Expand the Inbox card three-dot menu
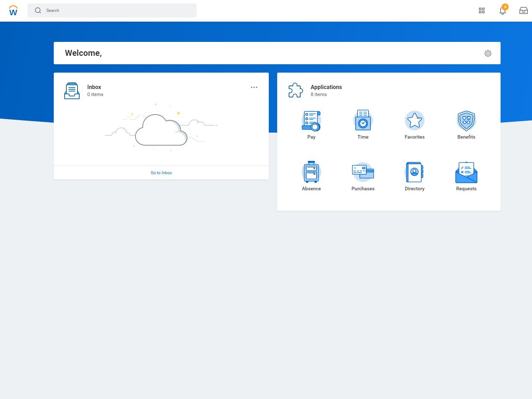Screen dimensions: 532x399 click(x=254, y=87)
